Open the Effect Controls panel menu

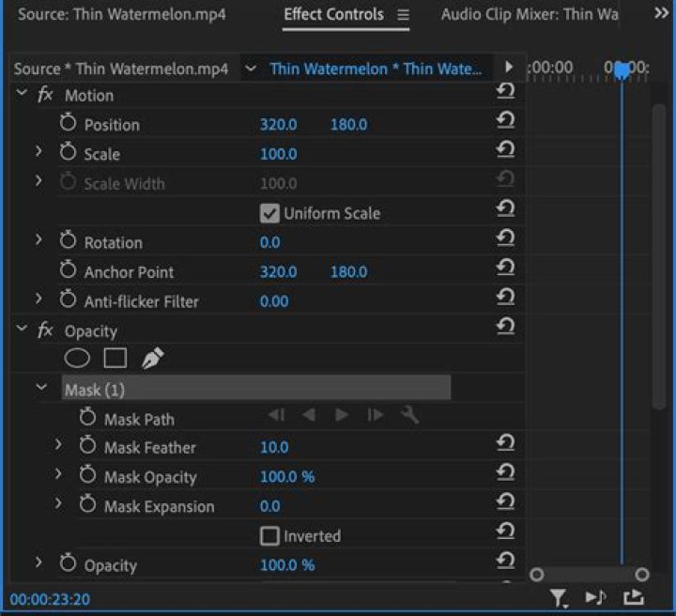[404, 15]
